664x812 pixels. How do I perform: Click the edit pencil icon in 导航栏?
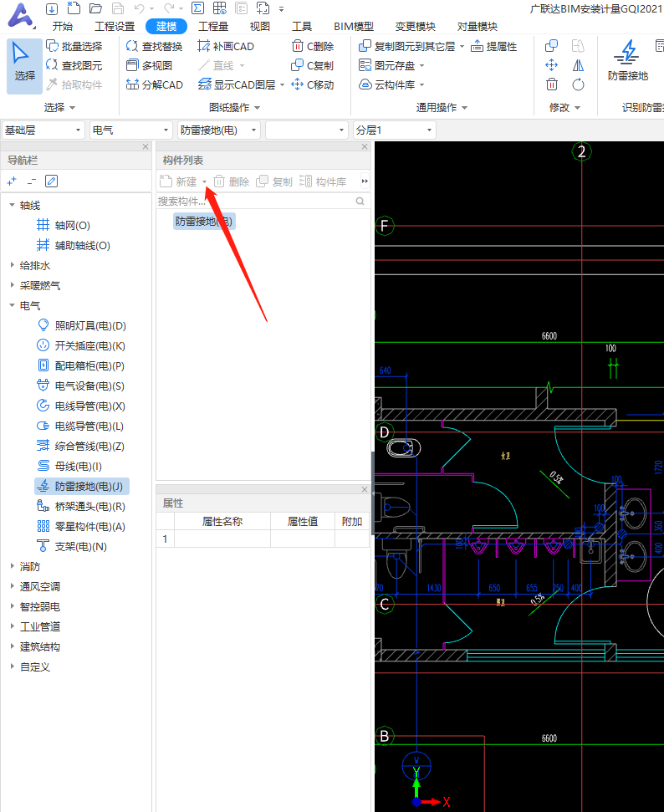pyautogui.click(x=51, y=181)
